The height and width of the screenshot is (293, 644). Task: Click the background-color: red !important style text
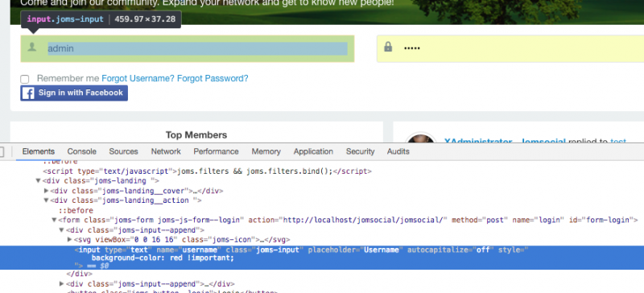point(163,258)
